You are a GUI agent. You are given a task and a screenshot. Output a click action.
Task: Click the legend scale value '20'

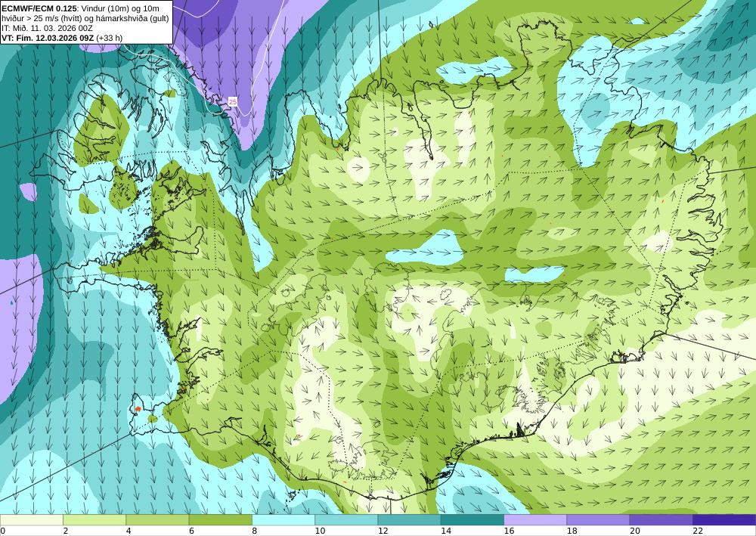coord(635,531)
